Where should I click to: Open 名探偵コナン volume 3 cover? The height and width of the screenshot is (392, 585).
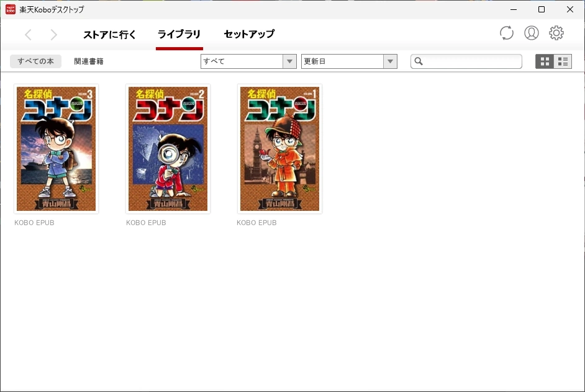[56, 149]
